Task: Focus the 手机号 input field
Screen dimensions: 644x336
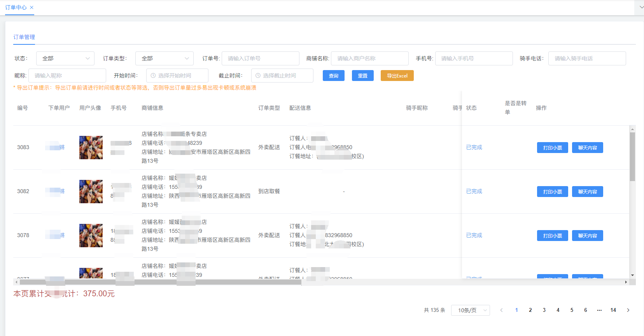Action: click(x=474, y=58)
